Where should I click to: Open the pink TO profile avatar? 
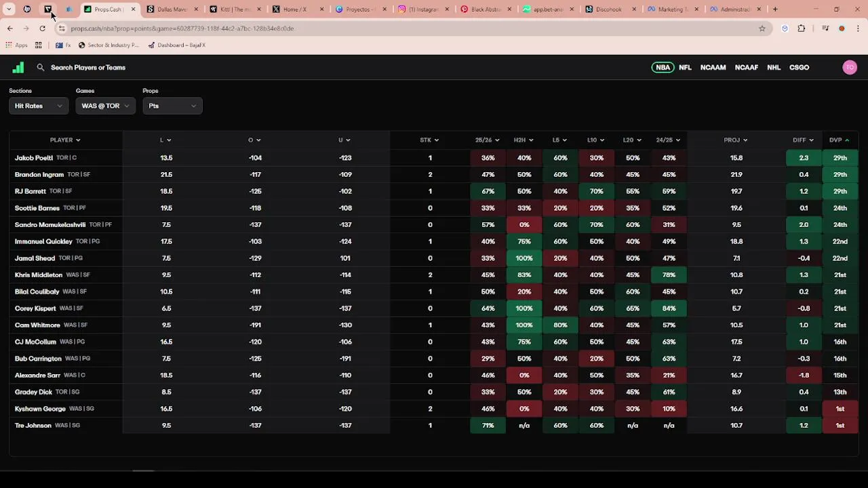click(850, 67)
